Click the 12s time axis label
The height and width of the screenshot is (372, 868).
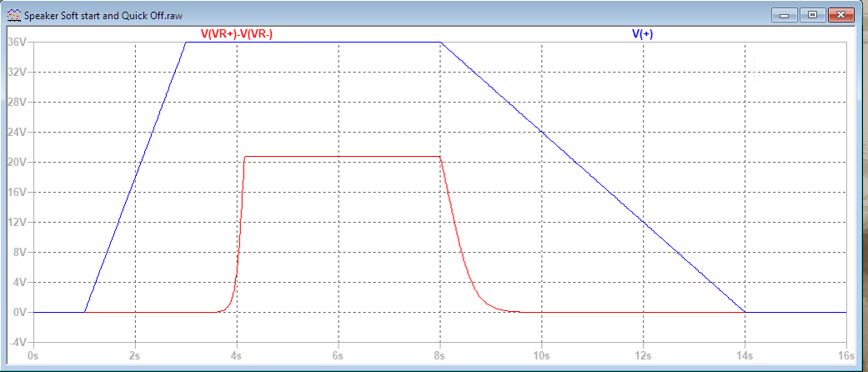(643, 354)
